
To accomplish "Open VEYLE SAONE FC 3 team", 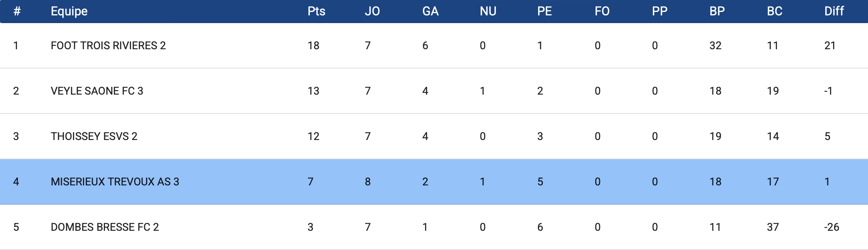I will pyautogui.click(x=97, y=91).
